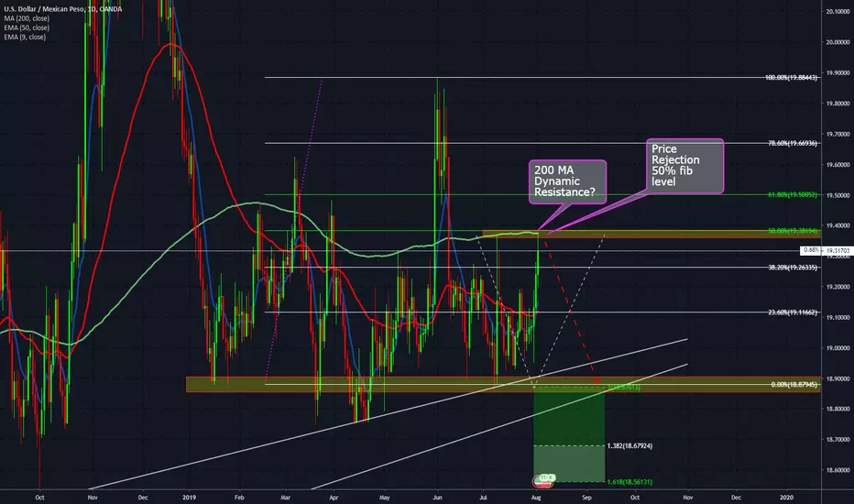Click the 'Price Rejection 50% fib level' callout

click(684, 165)
